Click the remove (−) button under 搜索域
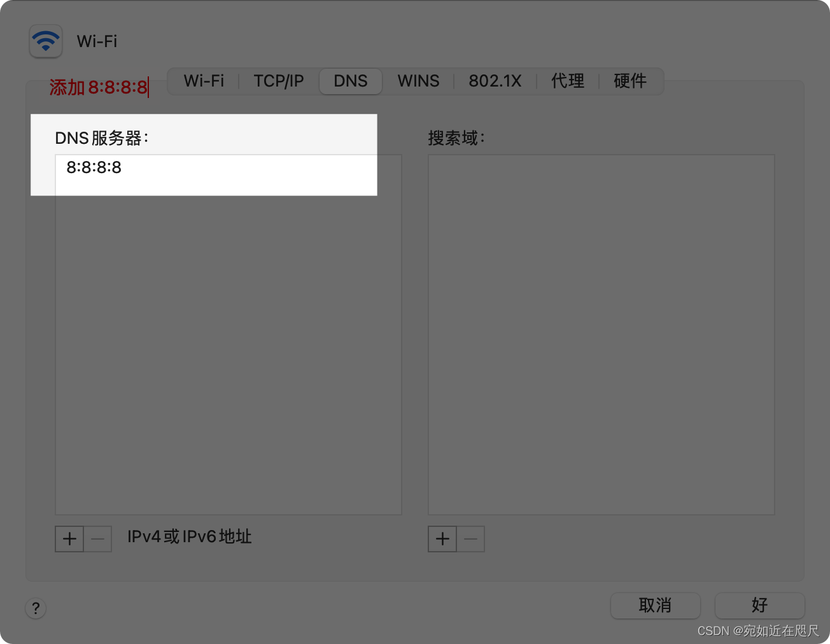Screen dimensions: 830x644 click(470, 538)
